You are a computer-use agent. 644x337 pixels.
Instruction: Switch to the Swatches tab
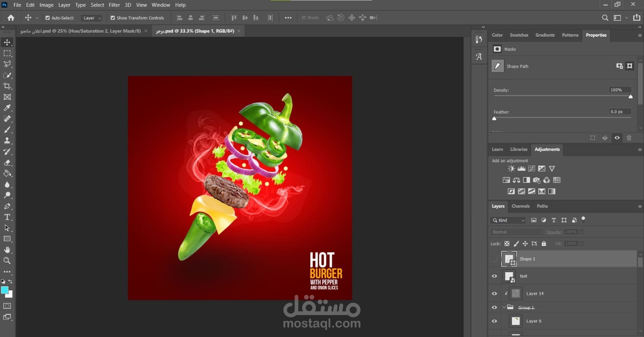[519, 35]
